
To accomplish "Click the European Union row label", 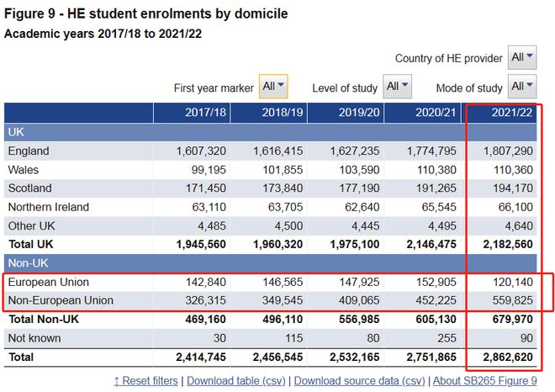I will coord(49,282).
